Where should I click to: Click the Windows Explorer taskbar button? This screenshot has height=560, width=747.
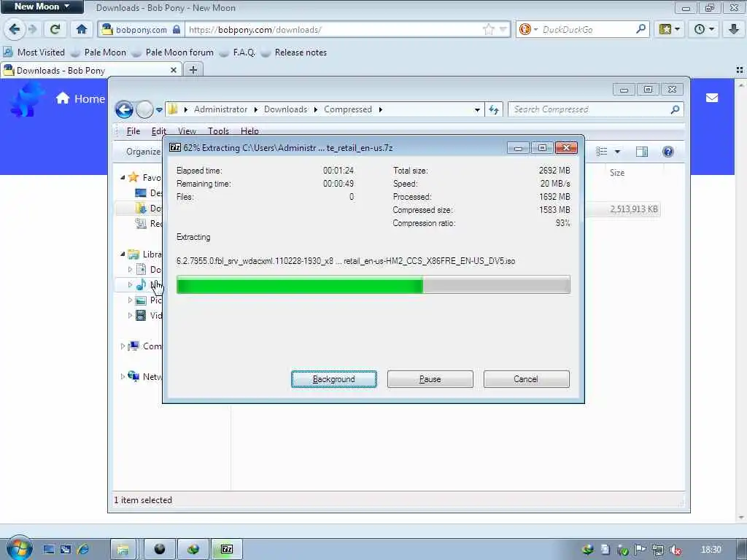point(123,549)
